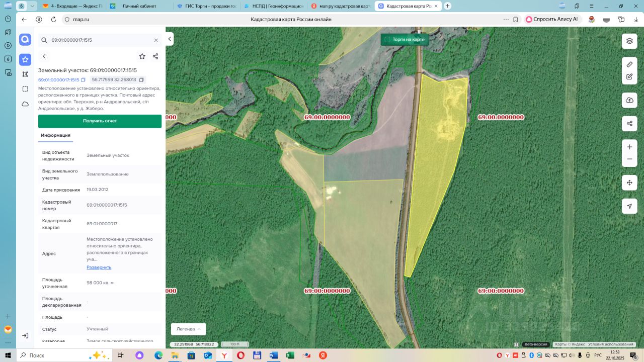
Task: Collapse the left information side panel
Action: pos(170,39)
